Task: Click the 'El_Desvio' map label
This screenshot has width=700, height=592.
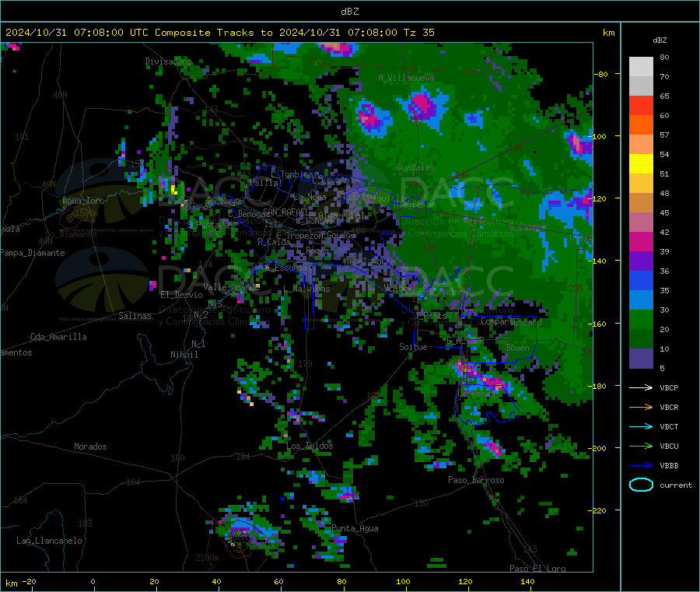Action: pos(181,295)
